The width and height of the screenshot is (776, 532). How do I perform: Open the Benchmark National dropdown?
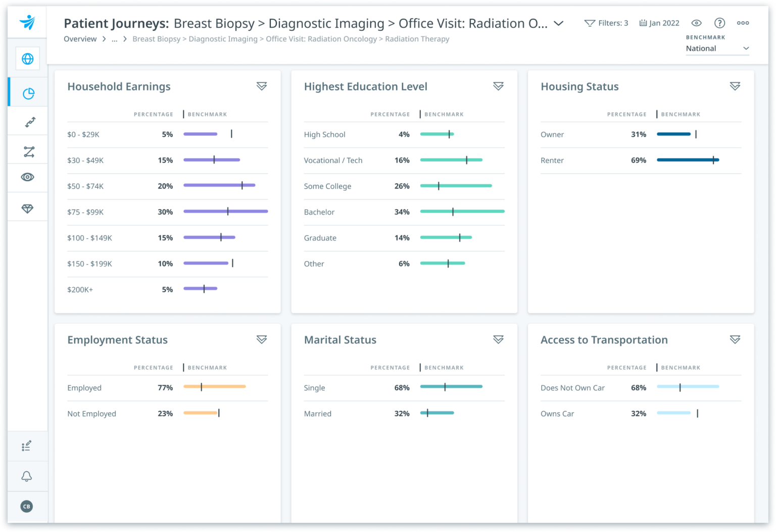point(717,48)
